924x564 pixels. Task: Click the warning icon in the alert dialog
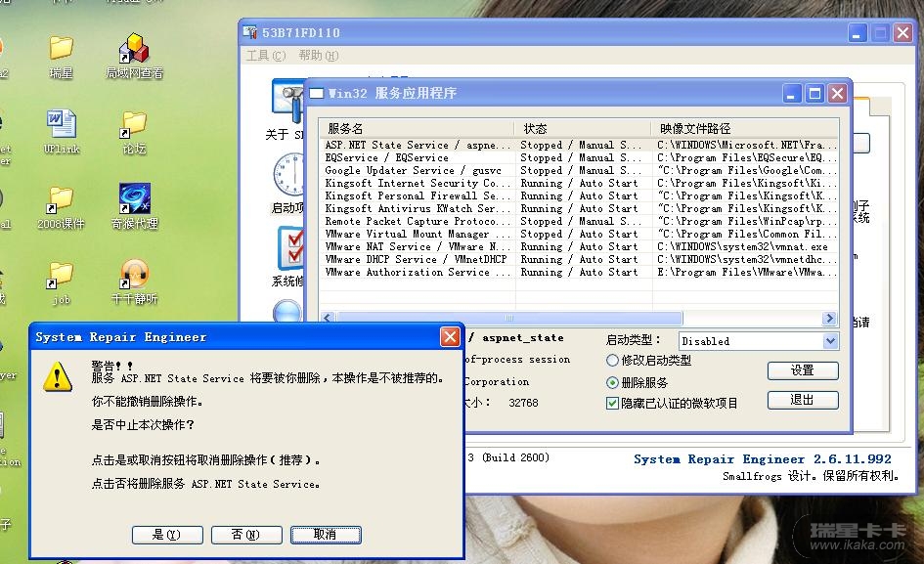(57, 377)
